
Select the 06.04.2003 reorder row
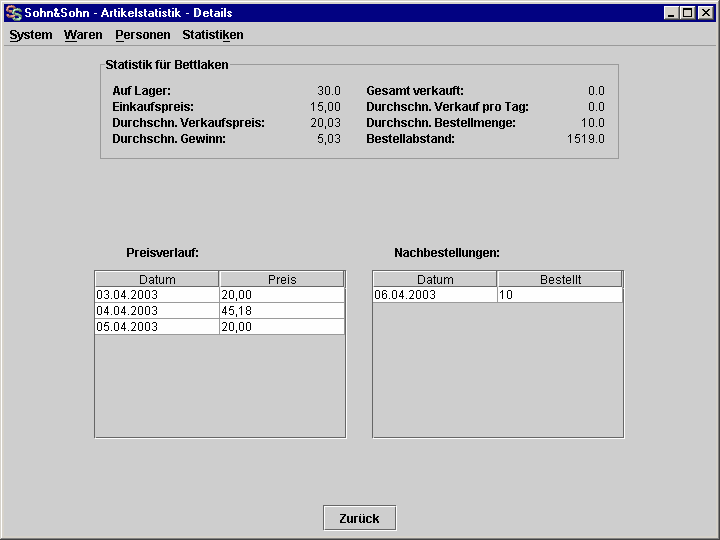497,295
